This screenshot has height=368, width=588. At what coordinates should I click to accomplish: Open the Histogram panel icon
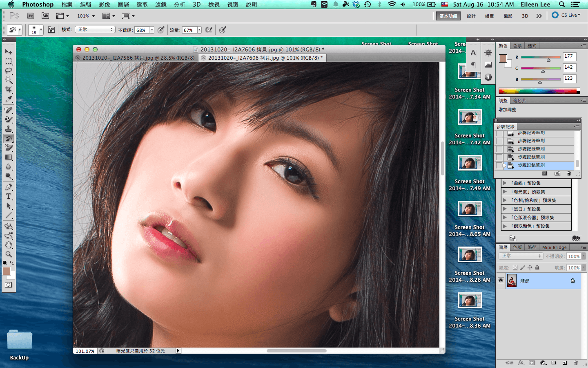click(x=488, y=65)
